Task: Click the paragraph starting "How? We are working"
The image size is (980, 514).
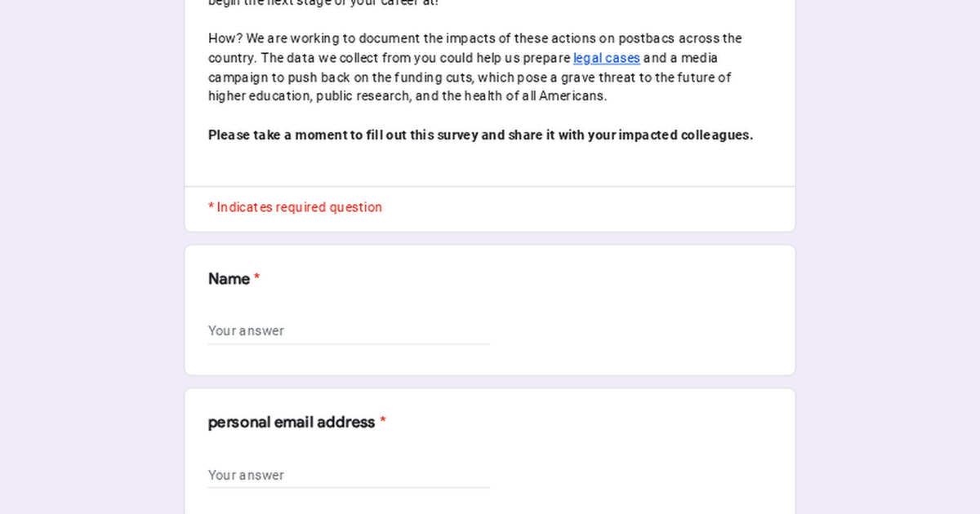Action: point(474,68)
